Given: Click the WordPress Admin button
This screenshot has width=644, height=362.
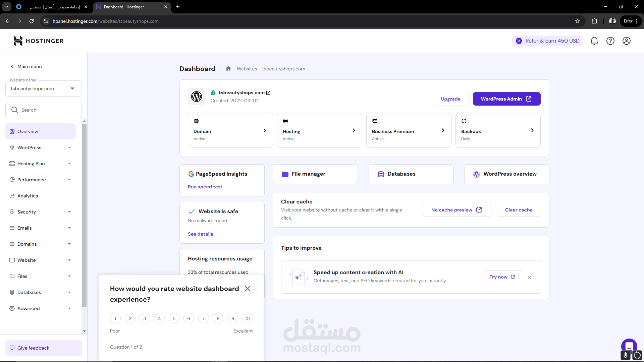Looking at the screenshot, I should click(x=506, y=99).
